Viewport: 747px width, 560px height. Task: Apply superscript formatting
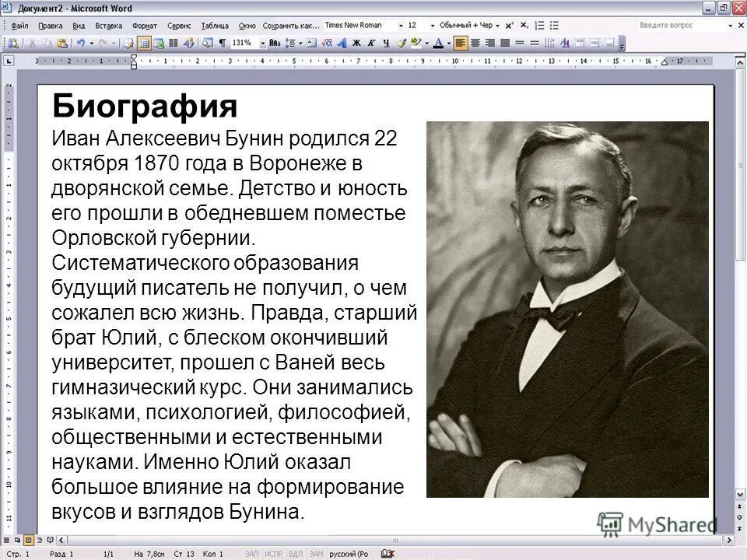pos(510,24)
